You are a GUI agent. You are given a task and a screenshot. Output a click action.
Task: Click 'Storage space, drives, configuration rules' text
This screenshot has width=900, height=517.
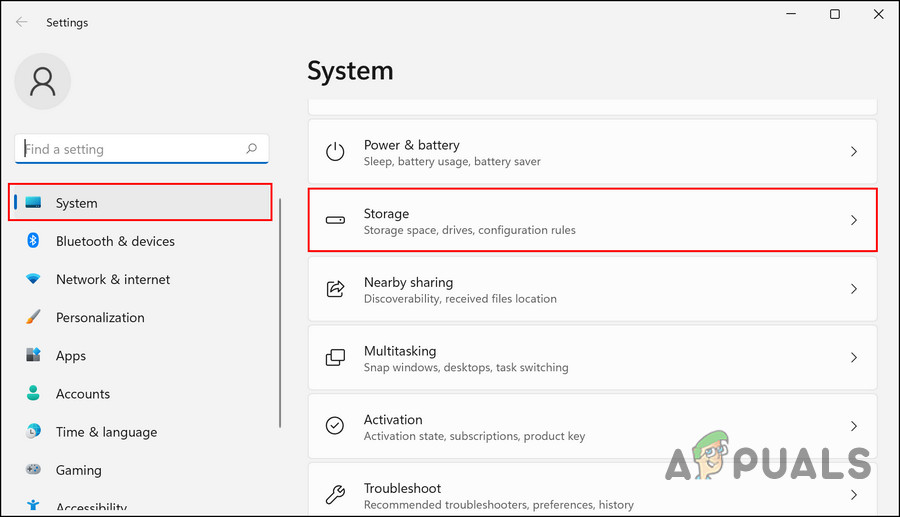[x=470, y=230]
